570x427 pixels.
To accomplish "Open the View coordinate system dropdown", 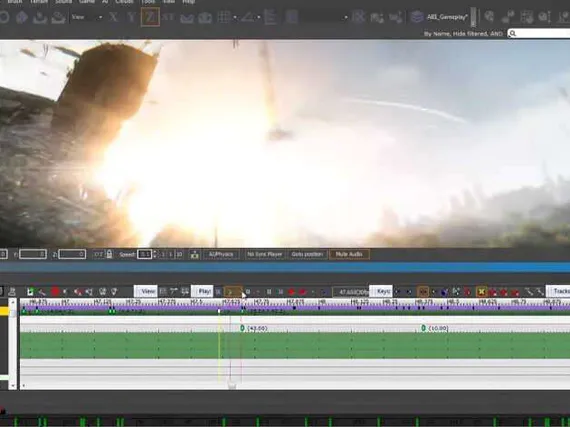I will tap(87, 17).
